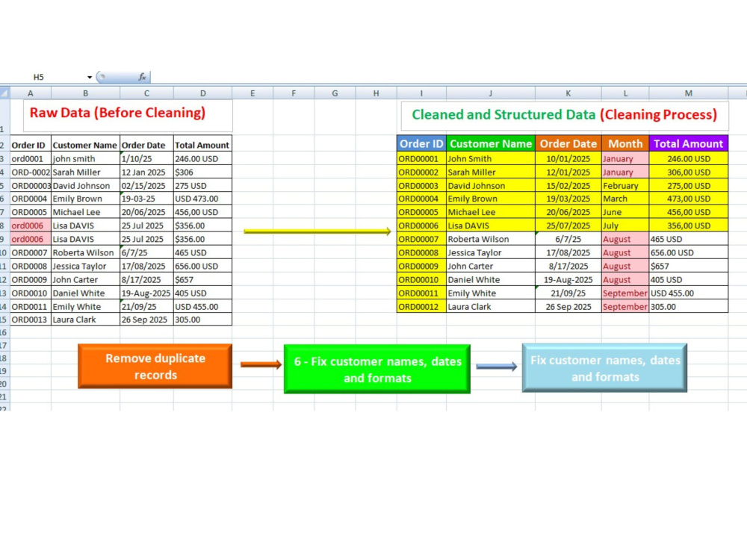Select column G header
Viewport: 747px width, 560px height.
pyautogui.click(x=335, y=93)
